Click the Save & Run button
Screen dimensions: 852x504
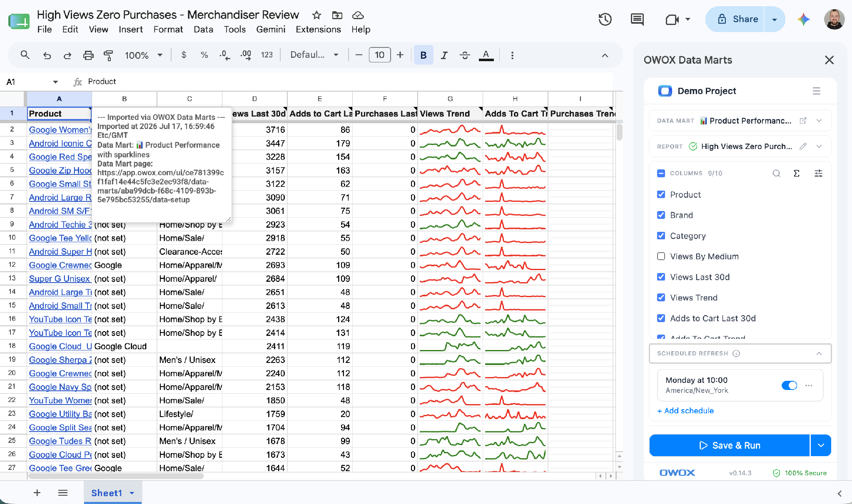pos(730,445)
